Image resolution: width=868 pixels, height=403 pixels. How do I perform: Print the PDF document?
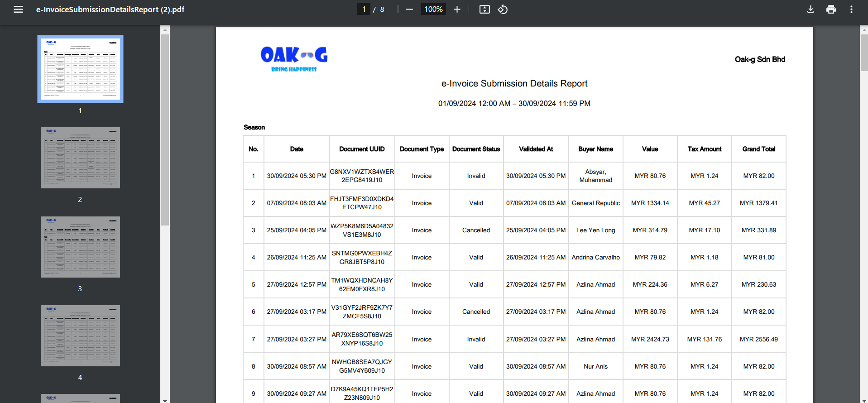pyautogui.click(x=831, y=9)
